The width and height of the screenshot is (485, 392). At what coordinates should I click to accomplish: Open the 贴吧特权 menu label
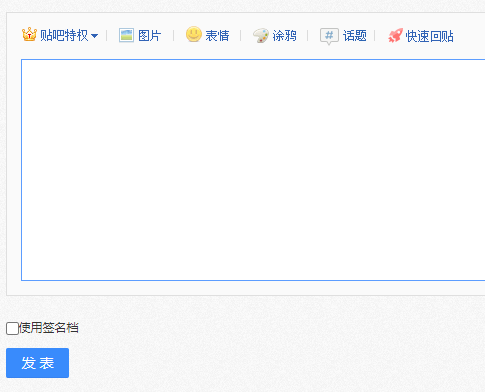point(64,35)
